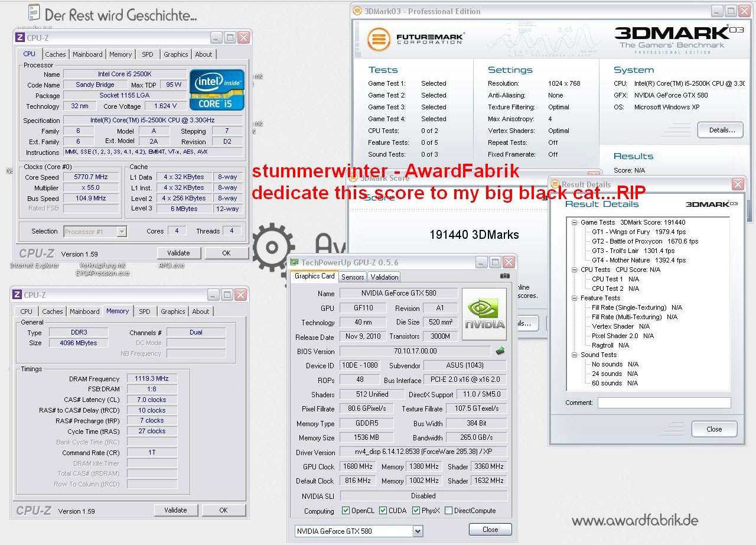Click OK in the CPU-Z processor window
The image size is (756, 545).
click(x=226, y=253)
